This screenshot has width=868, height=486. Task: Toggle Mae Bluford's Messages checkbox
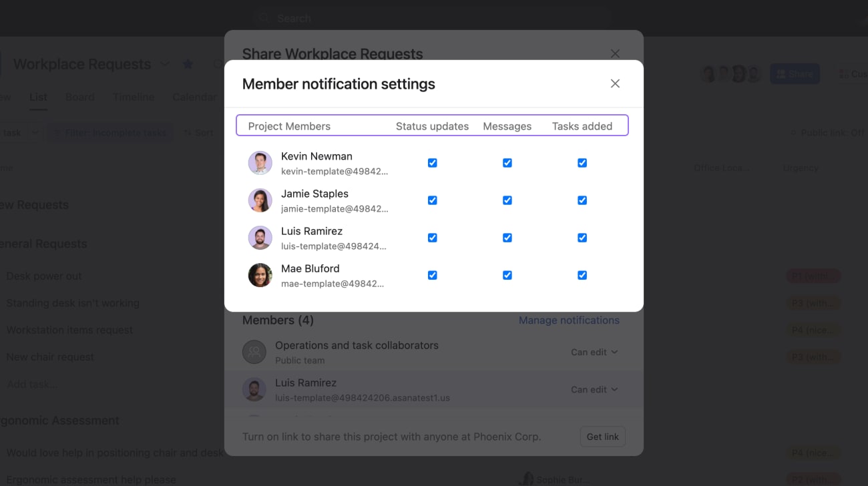pos(507,275)
